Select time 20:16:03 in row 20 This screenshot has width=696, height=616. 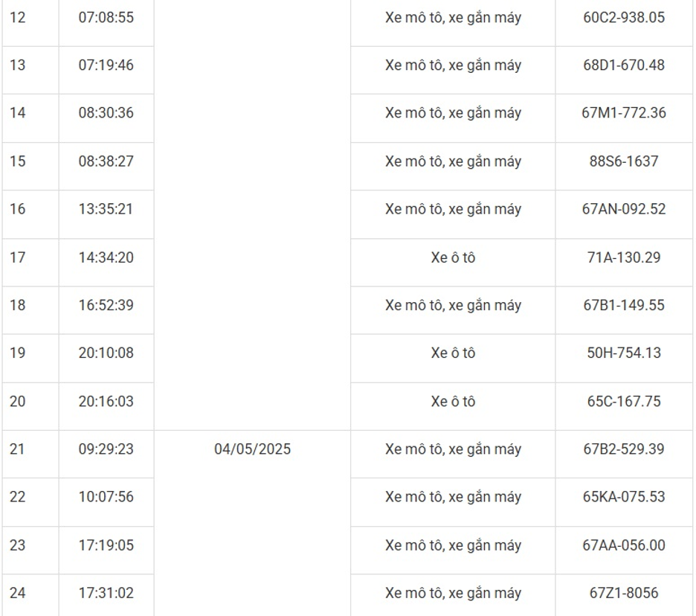pos(106,402)
